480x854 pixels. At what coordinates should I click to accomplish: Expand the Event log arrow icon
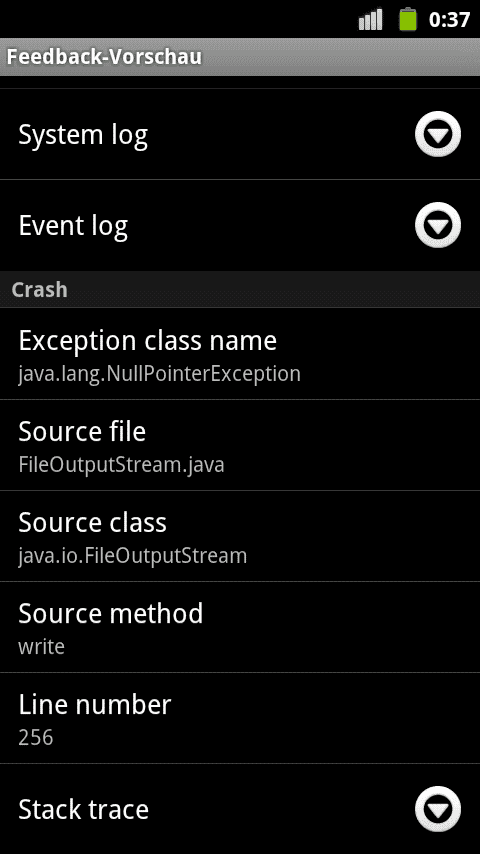438,225
